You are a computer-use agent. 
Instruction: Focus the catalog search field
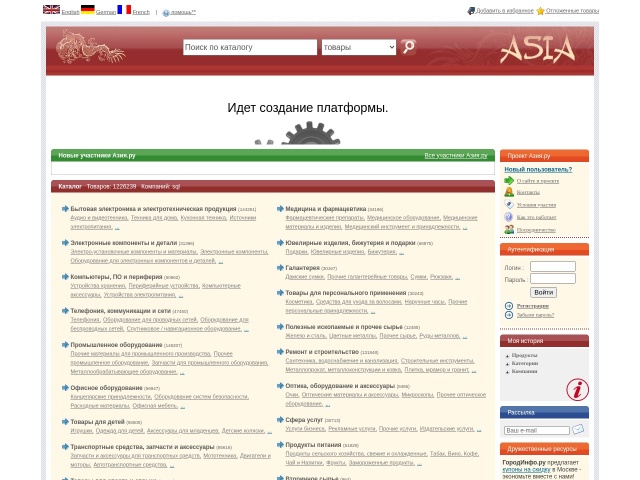point(250,47)
